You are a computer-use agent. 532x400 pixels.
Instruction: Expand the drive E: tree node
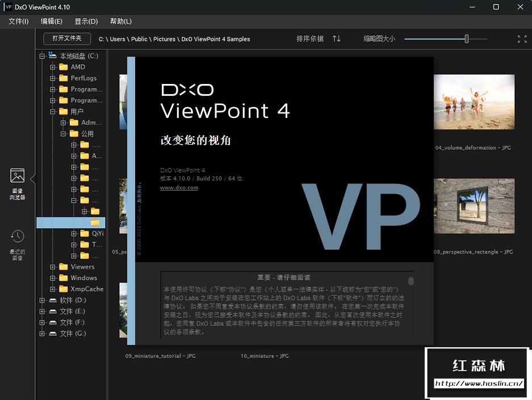[42, 311]
